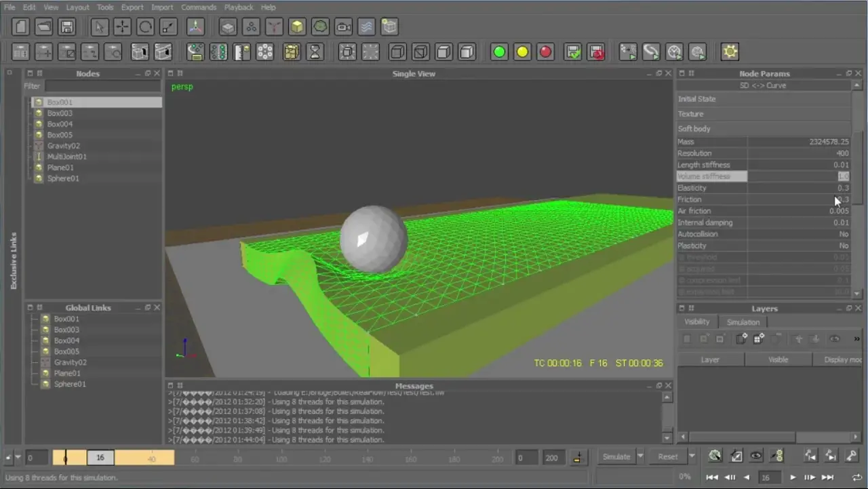Select the Move tool in the toolbar
This screenshot has width=868, height=489.
click(x=122, y=27)
